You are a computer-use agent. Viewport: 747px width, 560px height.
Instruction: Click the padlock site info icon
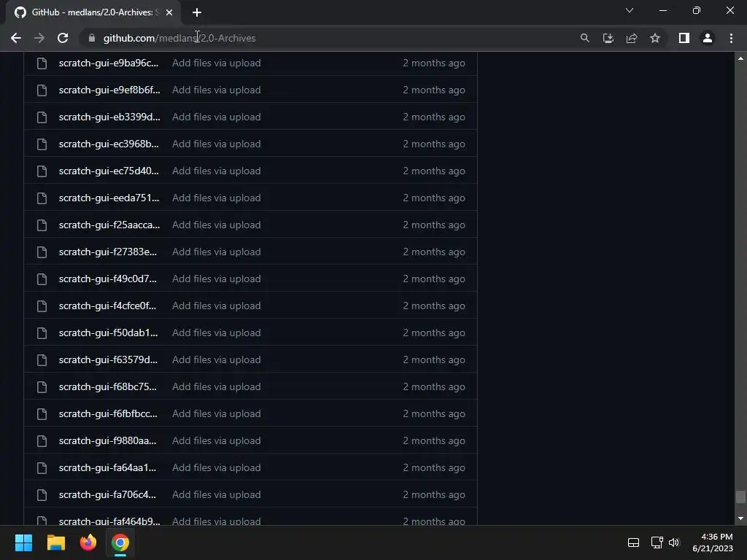(x=92, y=38)
